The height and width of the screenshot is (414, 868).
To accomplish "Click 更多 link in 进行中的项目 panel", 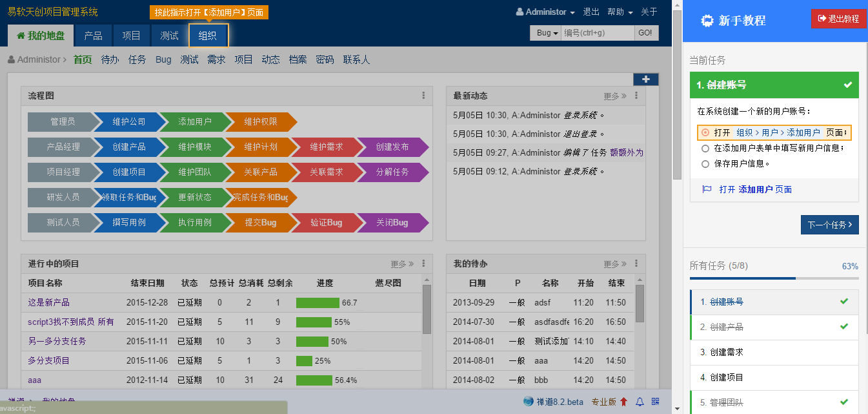I will click(401, 264).
